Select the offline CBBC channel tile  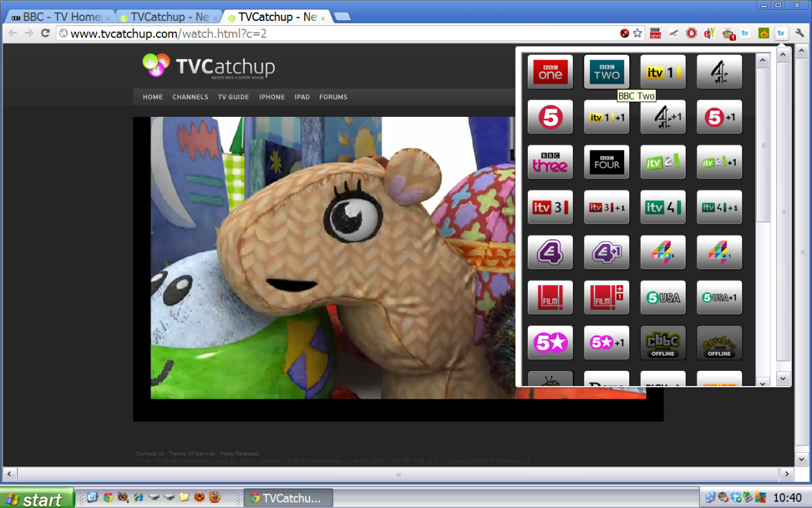pyautogui.click(x=663, y=343)
